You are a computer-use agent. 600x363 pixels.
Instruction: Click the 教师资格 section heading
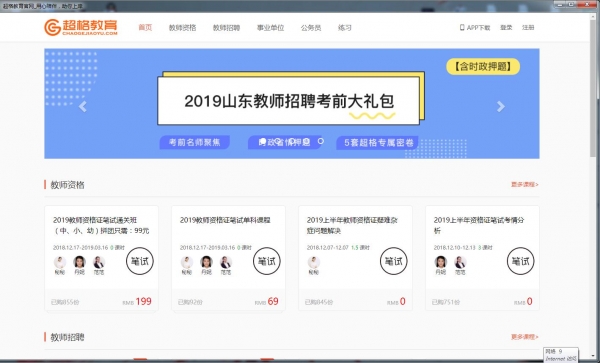(67, 185)
